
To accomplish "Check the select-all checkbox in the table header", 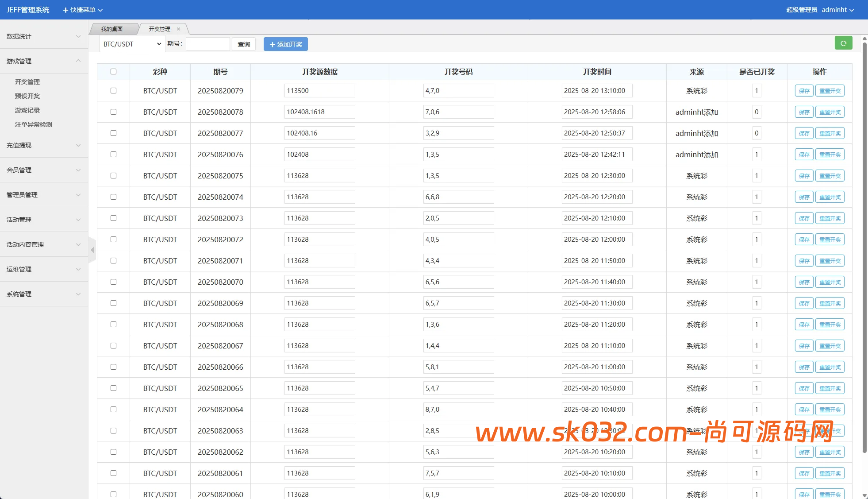I will pyautogui.click(x=113, y=72).
